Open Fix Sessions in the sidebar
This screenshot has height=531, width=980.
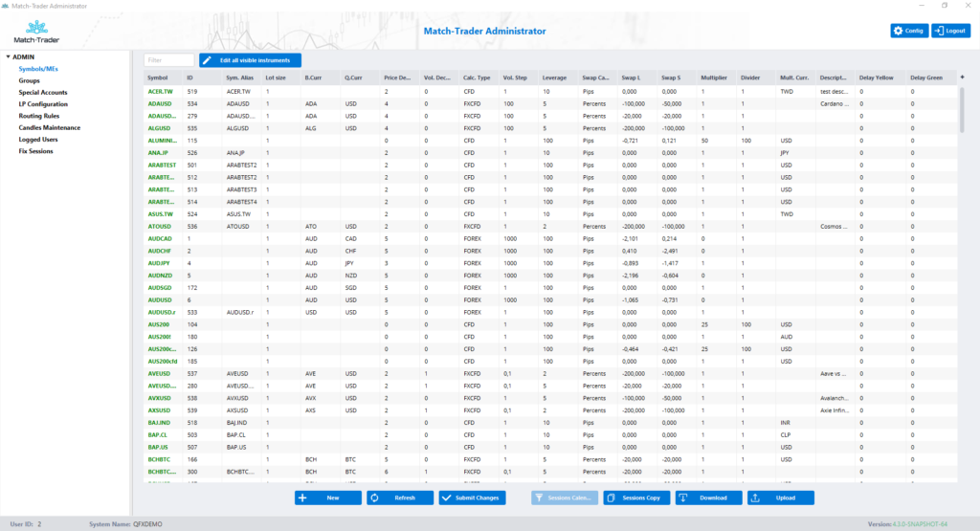click(x=35, y=151)
